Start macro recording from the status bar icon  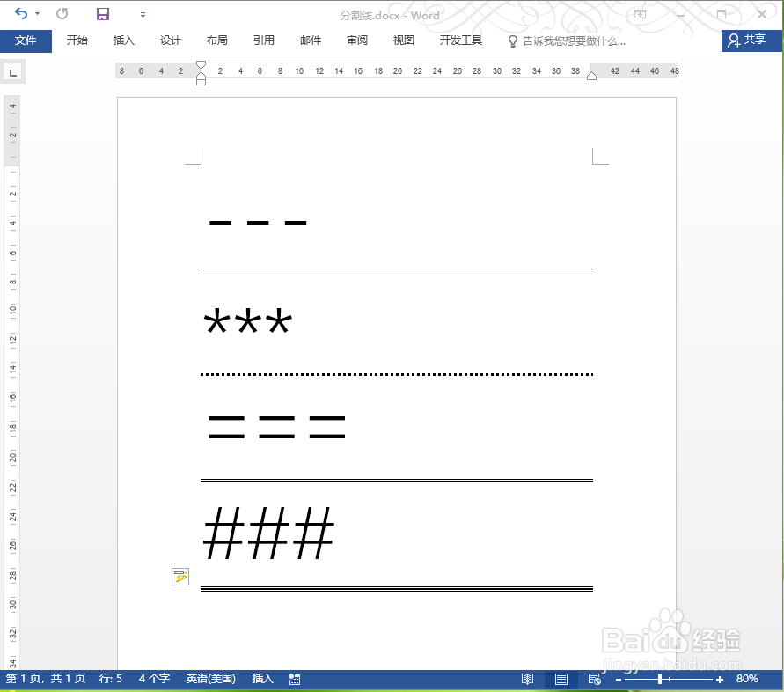coord(294,679)
